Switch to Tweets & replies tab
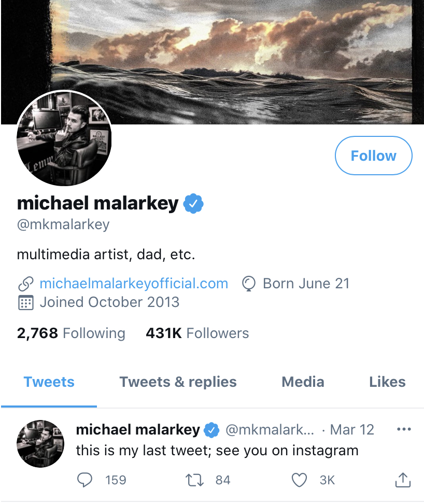 point(178,382)
